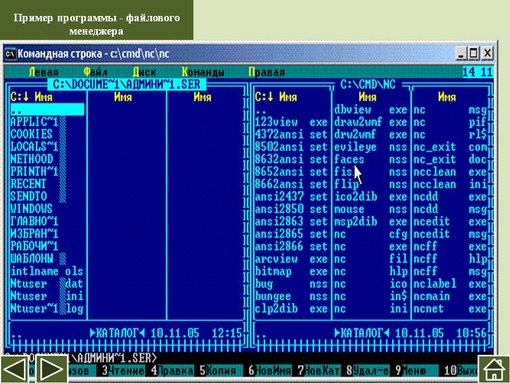
Task: Click the 5 Копия function key
Action: [218, 371]
